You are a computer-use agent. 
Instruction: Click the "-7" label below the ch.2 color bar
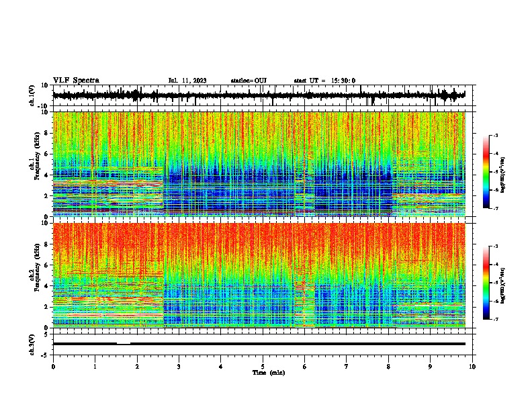click(x=495, y=319)
